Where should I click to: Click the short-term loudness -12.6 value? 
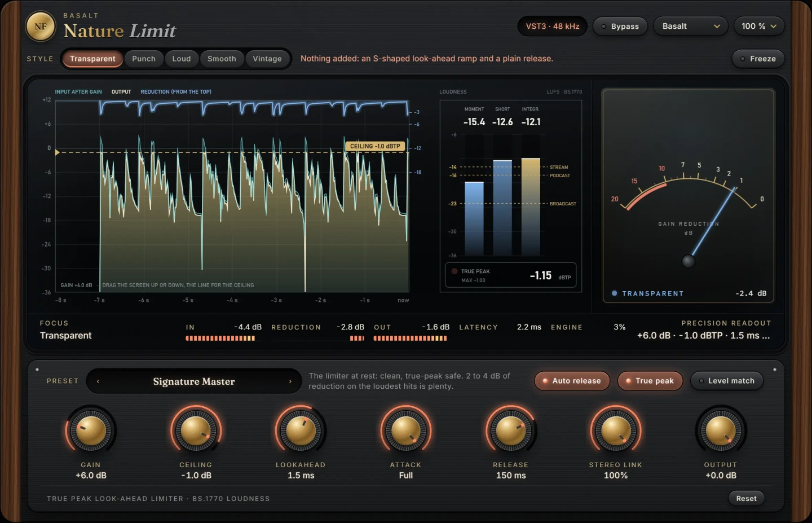pyautogui.click(x=502, y=122)
